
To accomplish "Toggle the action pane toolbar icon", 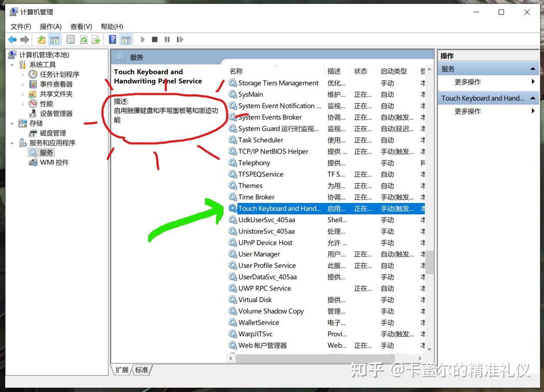I will coord(126,39).
